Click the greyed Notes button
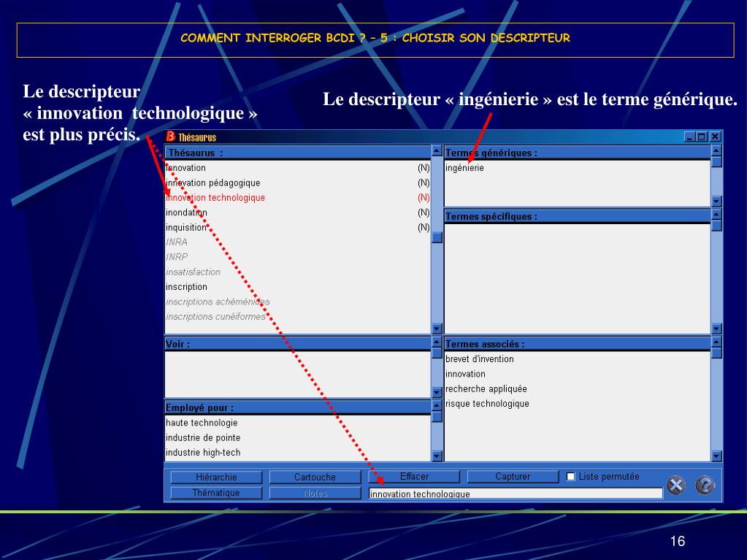Screen dimensions: 747x560 [x=315, y=493]
